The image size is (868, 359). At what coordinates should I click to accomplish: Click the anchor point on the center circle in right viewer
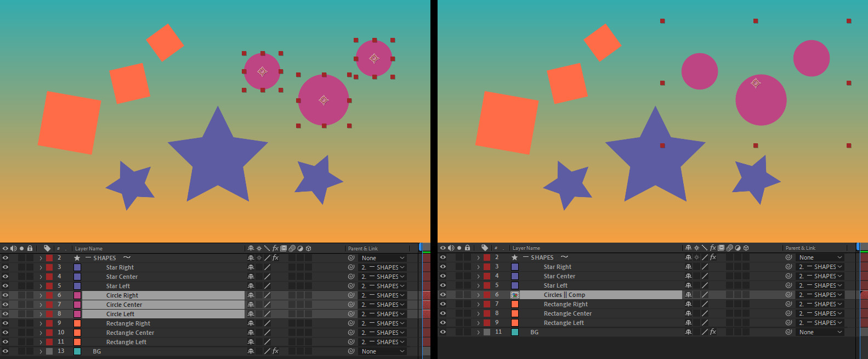756,83
